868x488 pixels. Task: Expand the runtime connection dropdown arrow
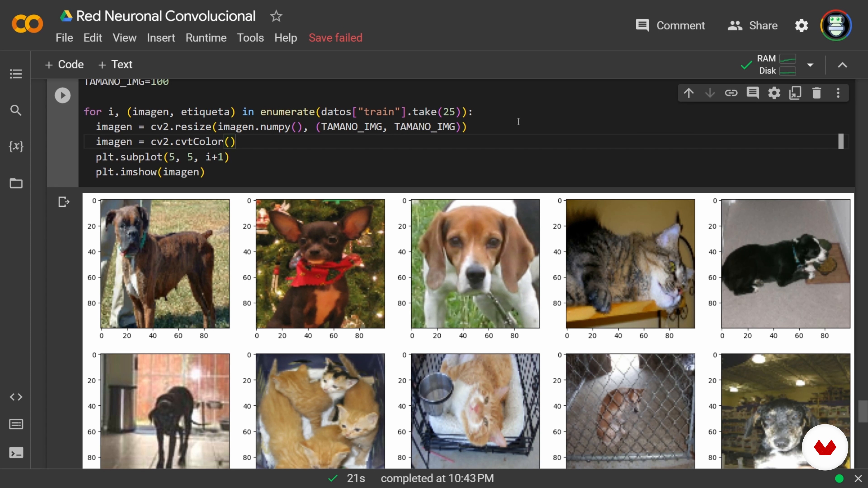[x=810, y=65]
